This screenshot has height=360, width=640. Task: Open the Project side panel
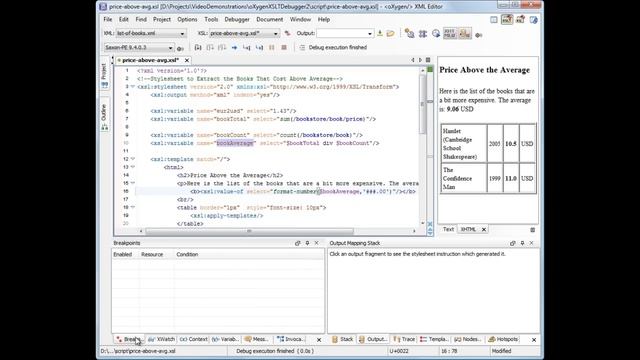pos(104,75)
